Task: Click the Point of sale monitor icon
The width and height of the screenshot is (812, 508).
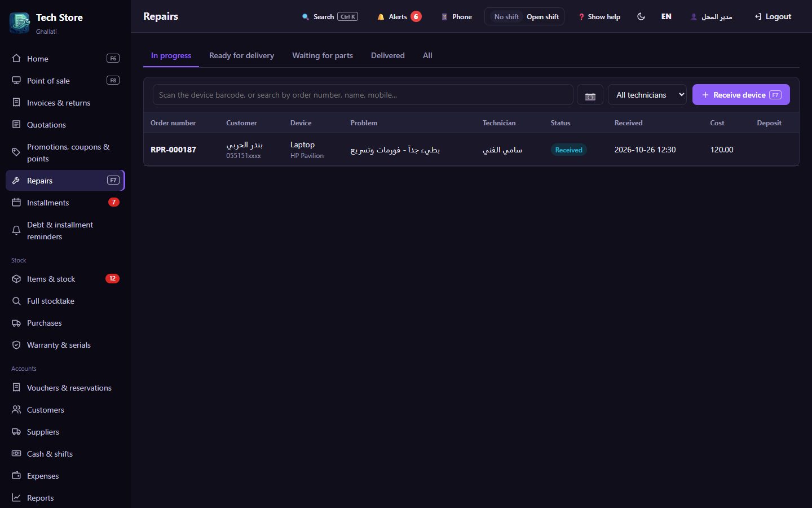Action: point(16,81)
